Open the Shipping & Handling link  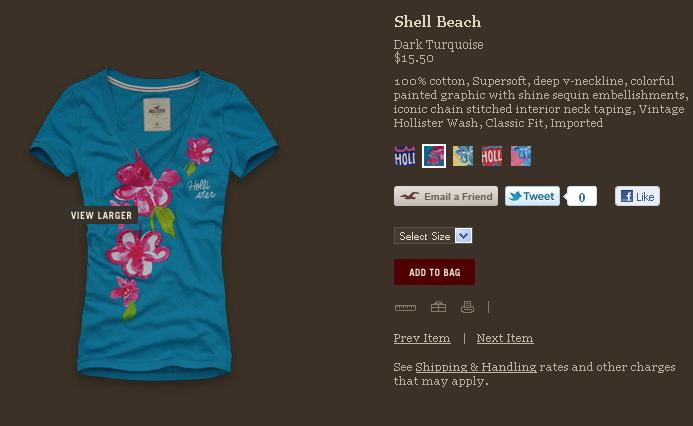(476, 367)
